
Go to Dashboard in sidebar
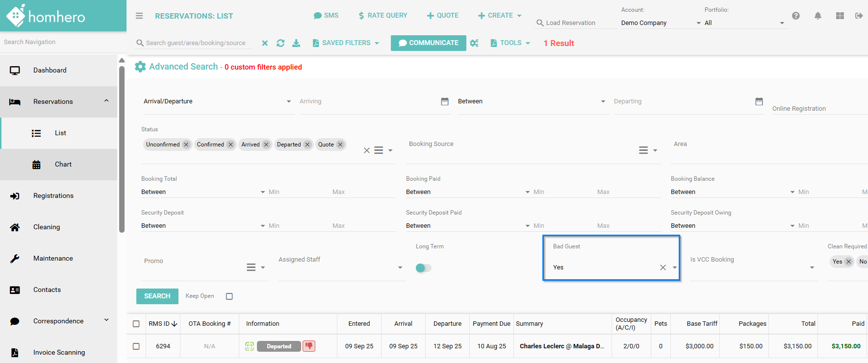50,70
